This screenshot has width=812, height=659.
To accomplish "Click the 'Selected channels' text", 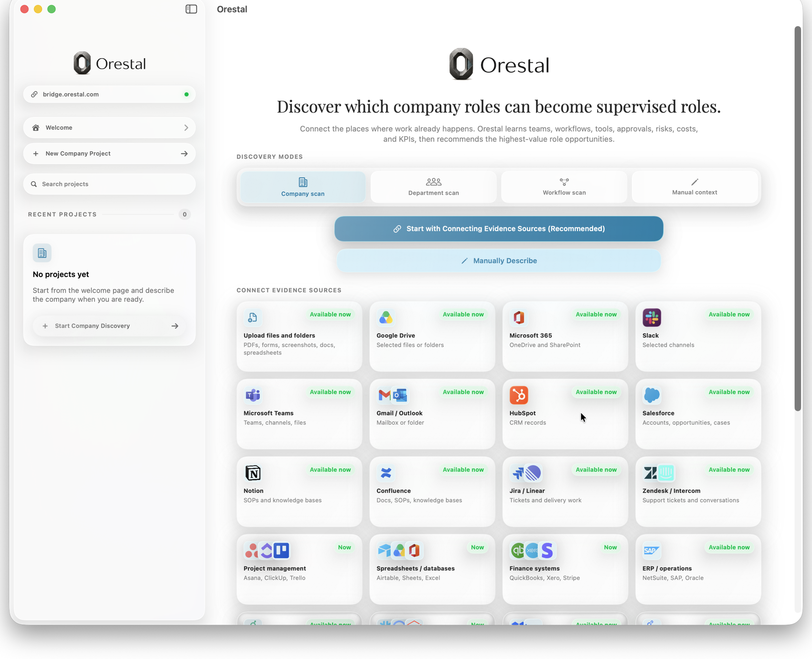I will click(668, 345).
